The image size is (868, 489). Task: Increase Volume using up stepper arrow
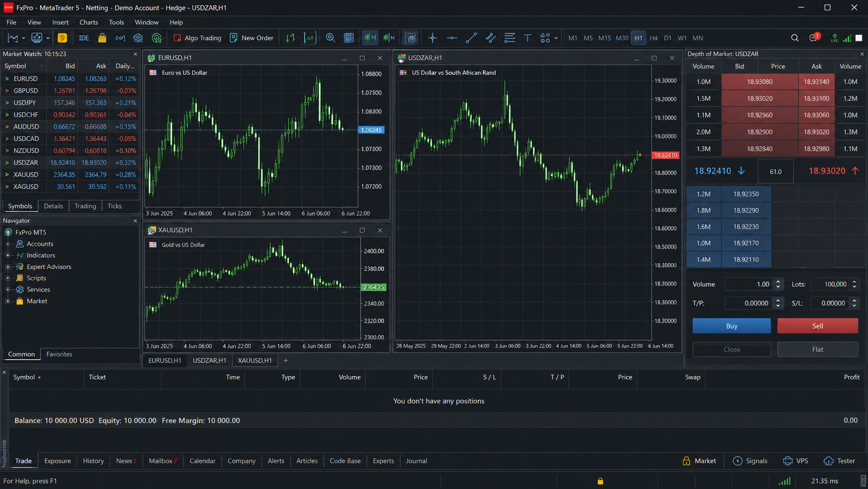pos(778,282)
